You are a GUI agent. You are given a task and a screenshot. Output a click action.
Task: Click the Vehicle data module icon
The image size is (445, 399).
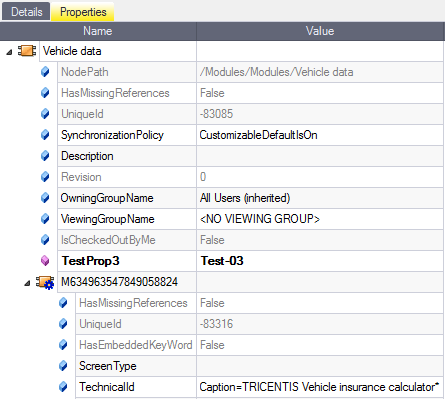27,51
